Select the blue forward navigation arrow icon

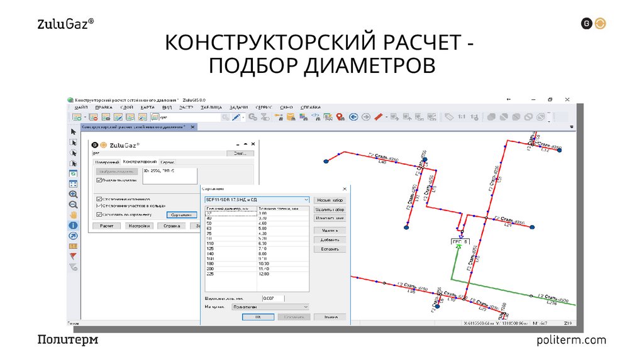(x=367, y=117)
